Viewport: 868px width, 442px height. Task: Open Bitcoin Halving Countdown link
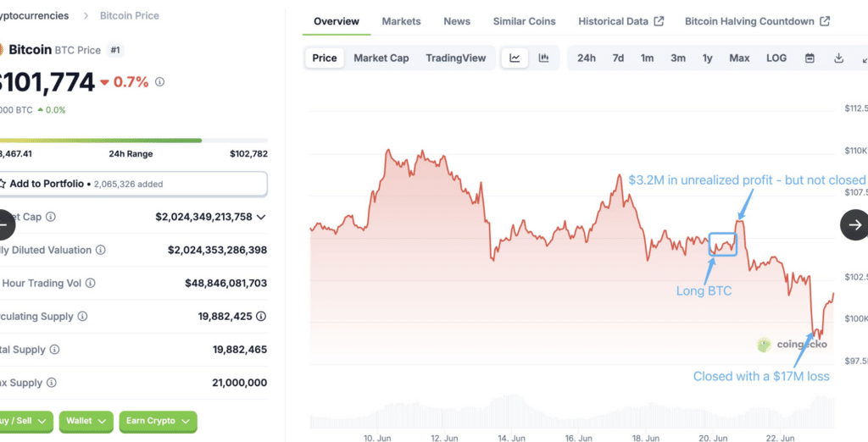[x=757, y=21]
